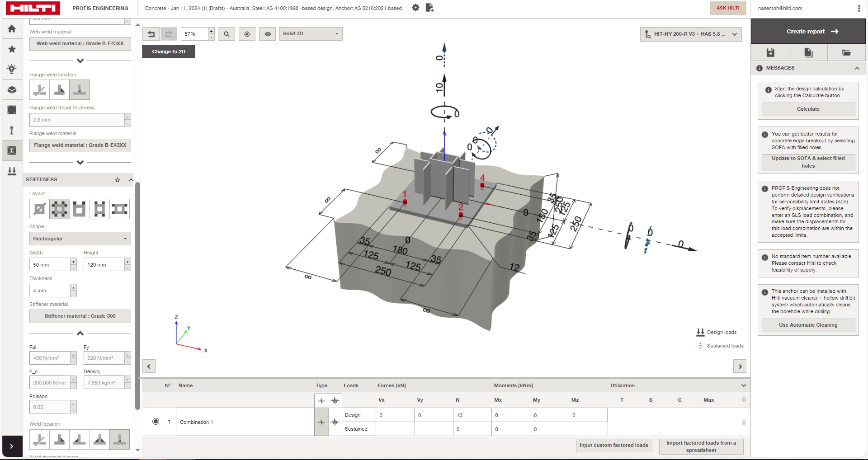Center the model view using the target icon
Image resolution: width=868 pixels, height=460 pixels.
point(247,34)
